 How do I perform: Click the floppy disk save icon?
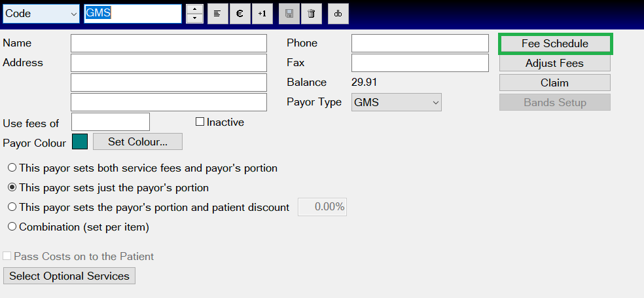[289, 14]
